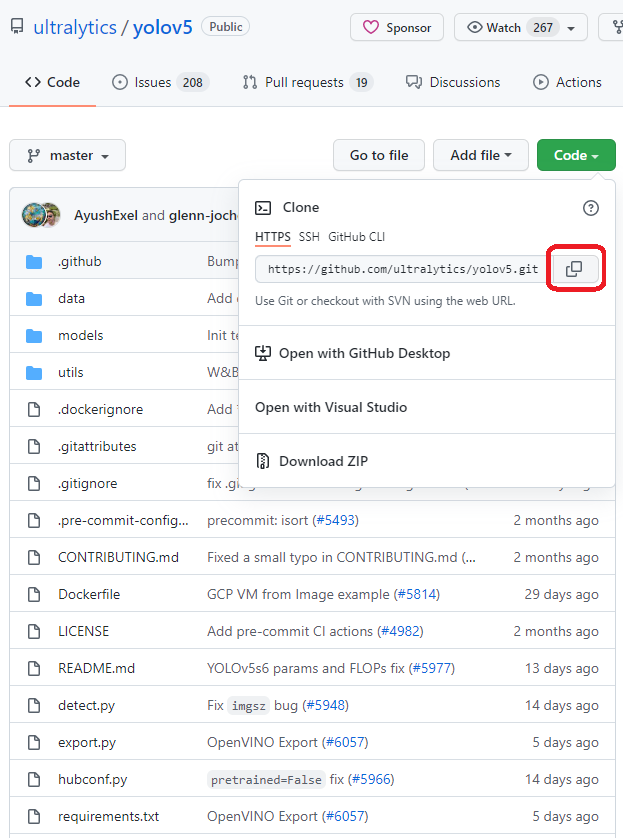The height and width of the screenshot is (838, 623).
Task: Open the ultralytics owner link
Action: click(x=75, y=27)
